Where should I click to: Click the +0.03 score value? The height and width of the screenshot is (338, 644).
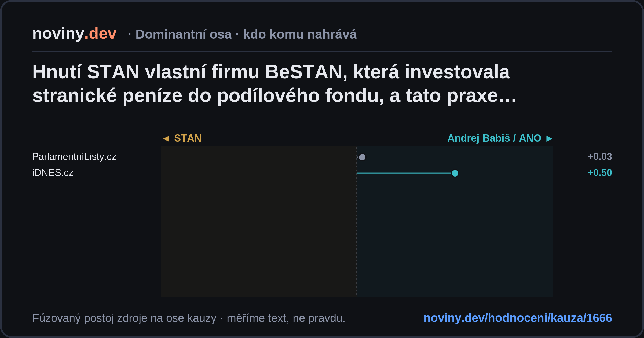600,157
